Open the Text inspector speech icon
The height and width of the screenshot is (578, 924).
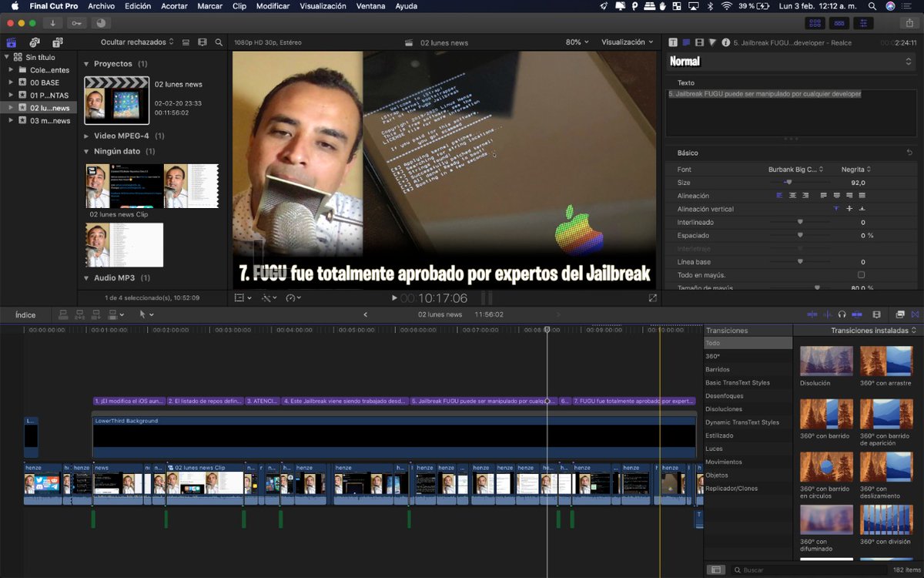686,42
